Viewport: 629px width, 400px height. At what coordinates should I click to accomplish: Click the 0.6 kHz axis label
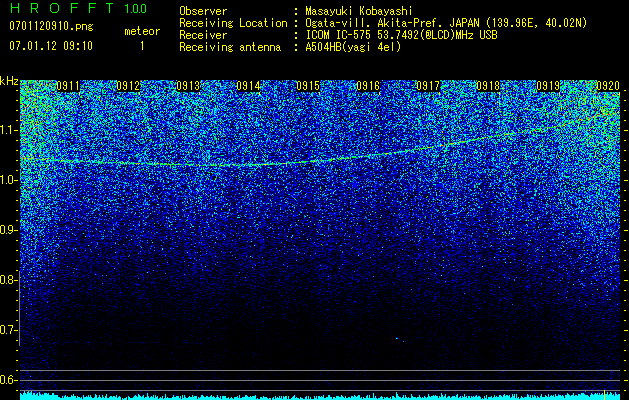pos(9,380)
